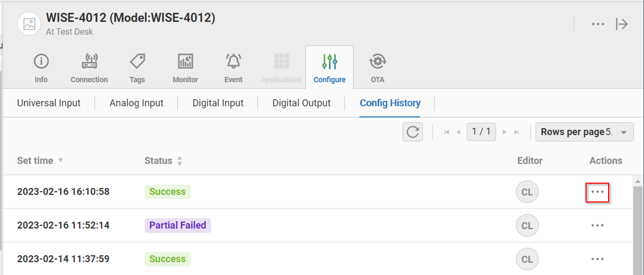Open the Monitor chart icon
This screenshot has width=644, height=275.
click(x=185, y=62)
